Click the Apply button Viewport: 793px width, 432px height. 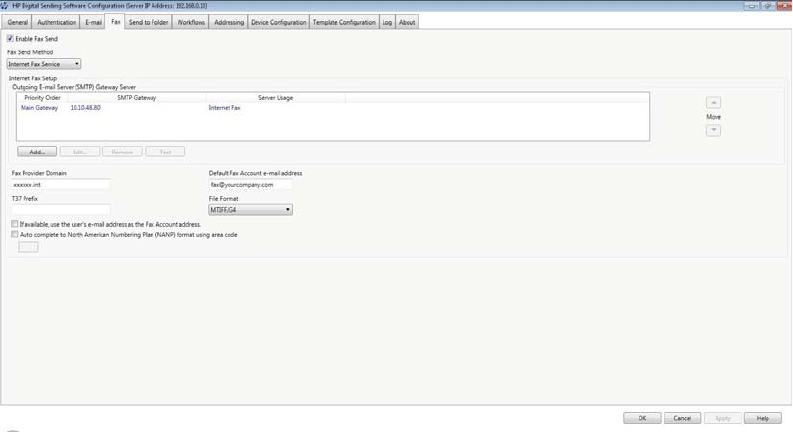tap(723, 418)
